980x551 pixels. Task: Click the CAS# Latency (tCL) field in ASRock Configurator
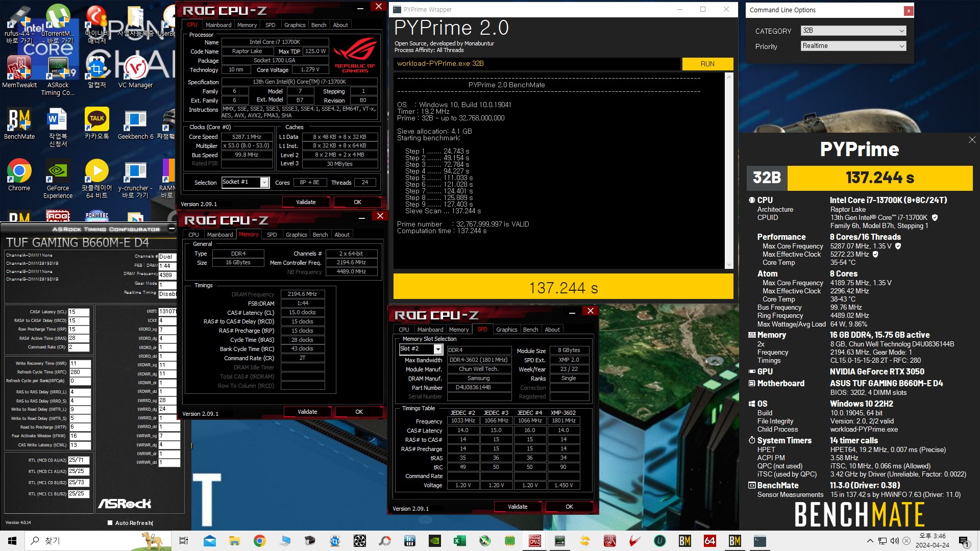[79, 312]
